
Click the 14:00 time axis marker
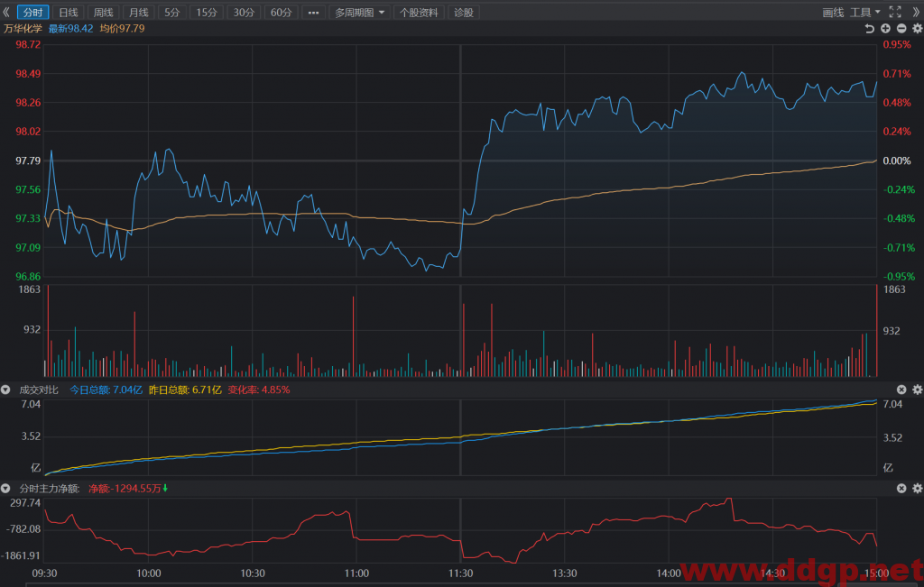click(669, 573)
